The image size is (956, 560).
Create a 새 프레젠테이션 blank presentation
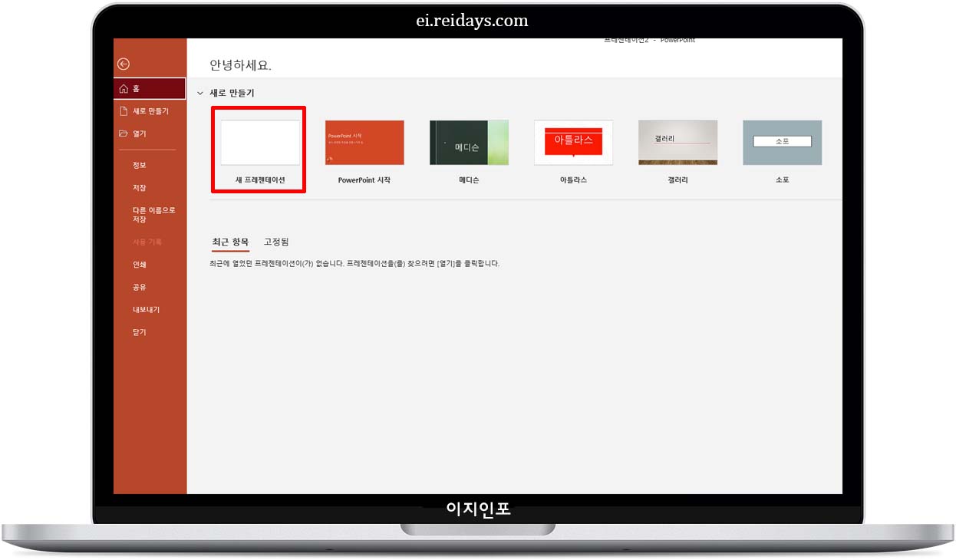tap(259, 143)
